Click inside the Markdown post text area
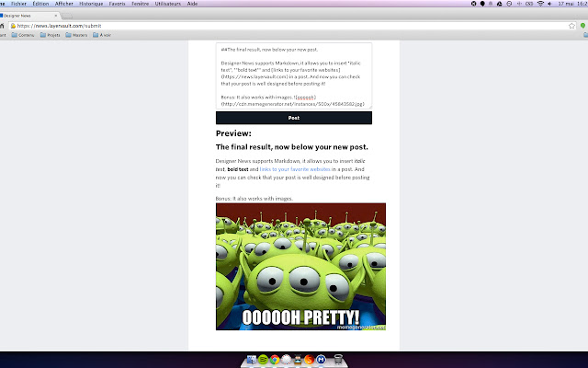 [294, 75]
